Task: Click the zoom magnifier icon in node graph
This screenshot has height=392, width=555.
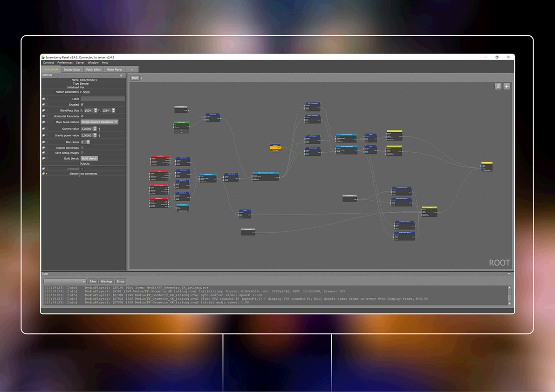Action: 498,86
